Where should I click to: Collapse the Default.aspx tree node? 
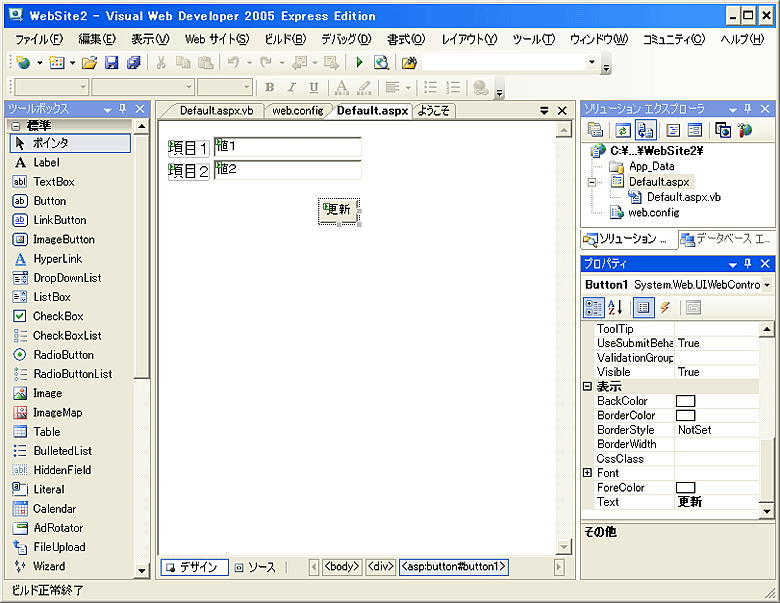coord(593,182)
